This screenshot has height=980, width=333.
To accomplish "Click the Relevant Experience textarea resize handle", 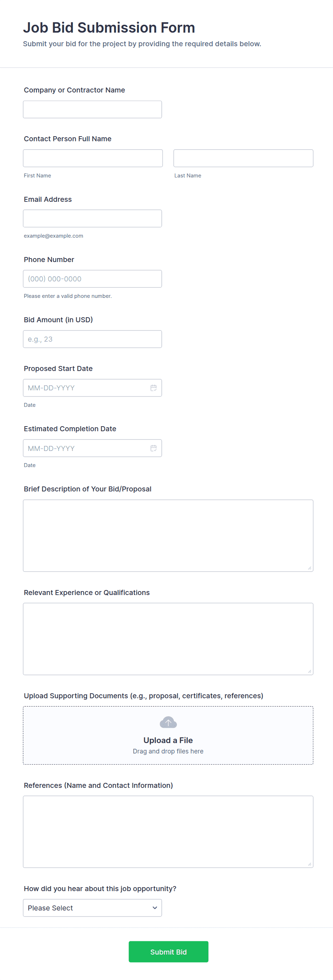I will pyautogui.click(x=309, y=671).
